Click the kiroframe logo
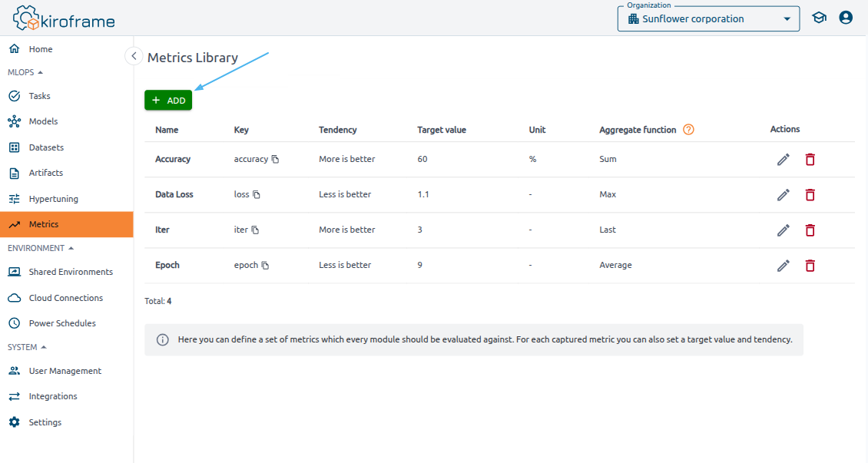The height and width of the screenshot is (463, 868). coord(64,18)
